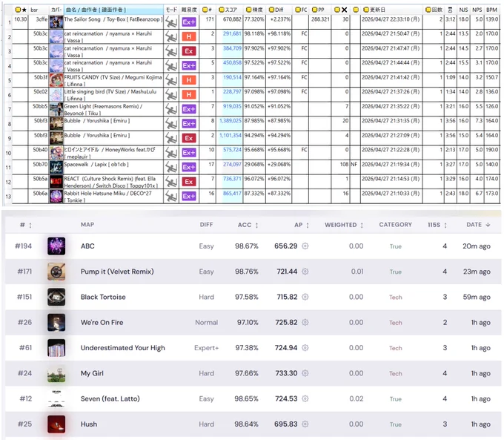Sort by the スコア column header

[228, 10]
